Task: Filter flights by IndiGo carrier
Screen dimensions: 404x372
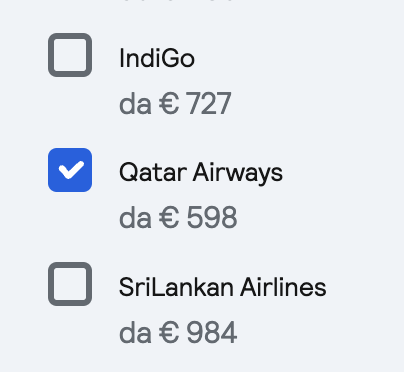Action: pos(70,55)
